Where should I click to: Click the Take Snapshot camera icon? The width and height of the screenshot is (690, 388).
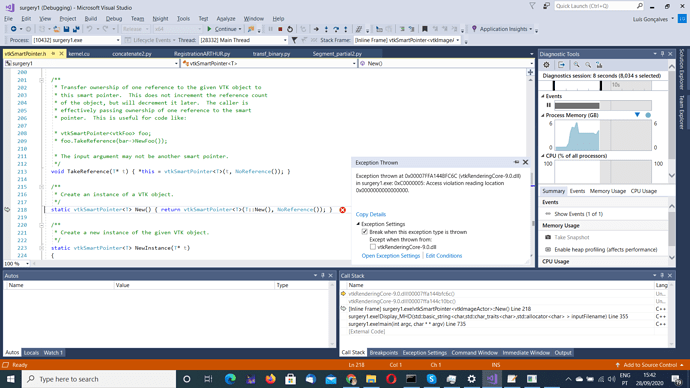548,237
